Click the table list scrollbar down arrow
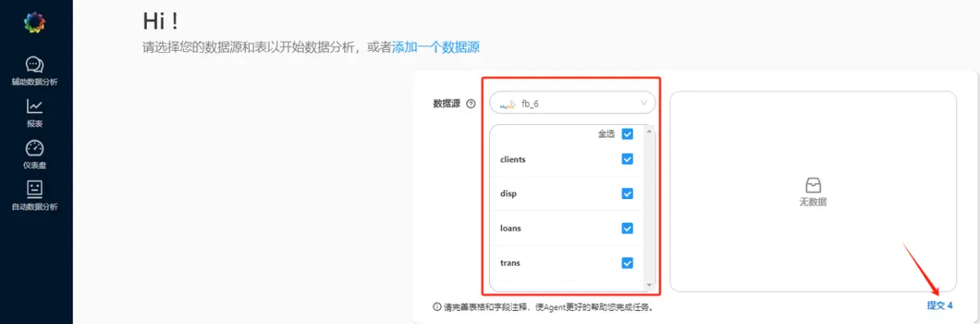The width and height of the screenshot is (980, 324). coord(649,285)
